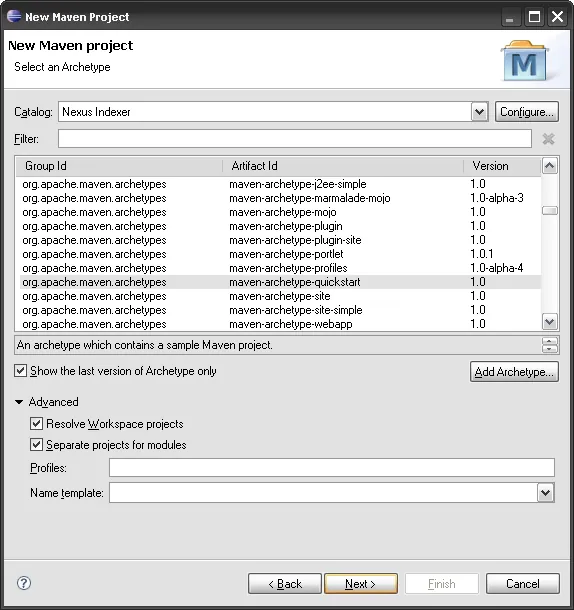Focus the Filter text field

coord(295,139)
